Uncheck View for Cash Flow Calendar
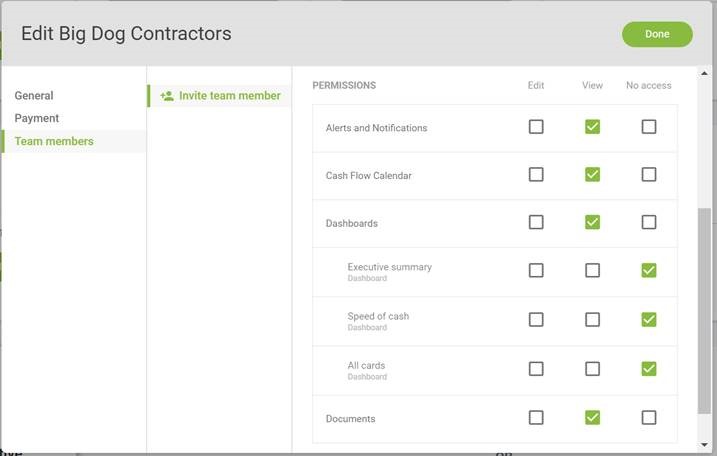 pyautogui.click(x=592, y=175)
